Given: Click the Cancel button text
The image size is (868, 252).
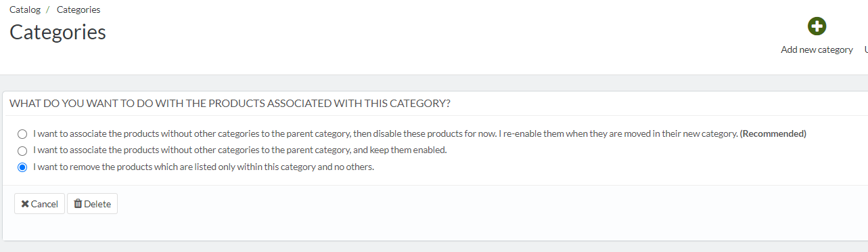Looking at the screenshot, I should 45,204.
